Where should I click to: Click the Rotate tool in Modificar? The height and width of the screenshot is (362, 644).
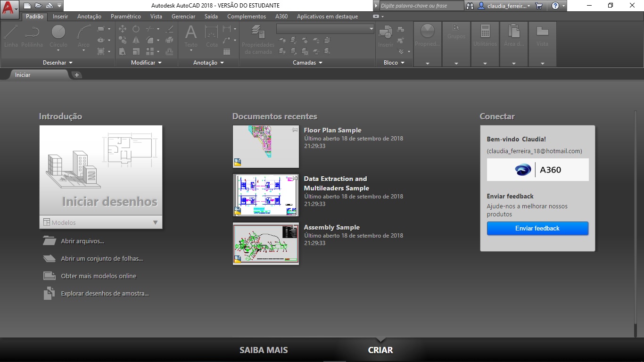(x=136, y=29)
